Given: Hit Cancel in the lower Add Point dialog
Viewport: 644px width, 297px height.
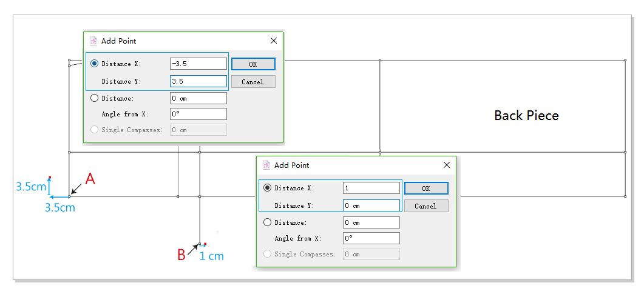Looking at the screenshot, I should [x=426, y=206].
